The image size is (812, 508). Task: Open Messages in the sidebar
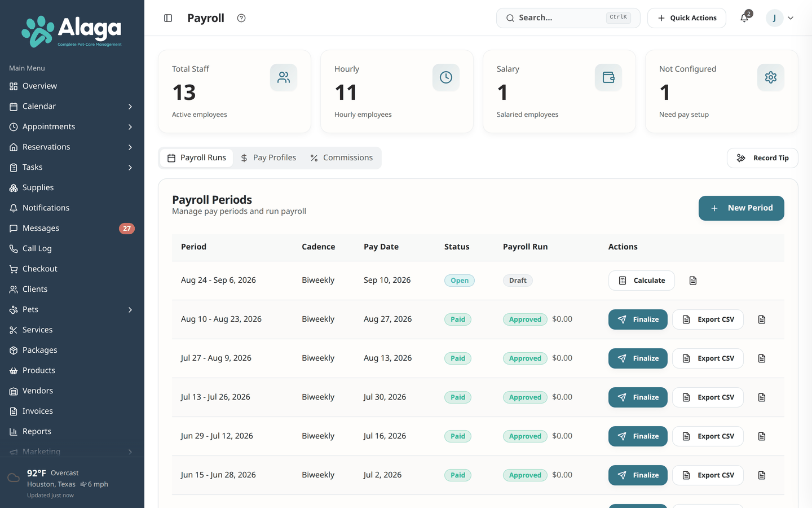72,229
